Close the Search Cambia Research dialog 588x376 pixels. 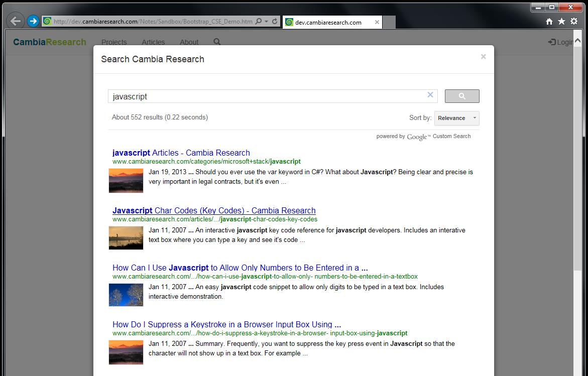[x=484, y=57]
